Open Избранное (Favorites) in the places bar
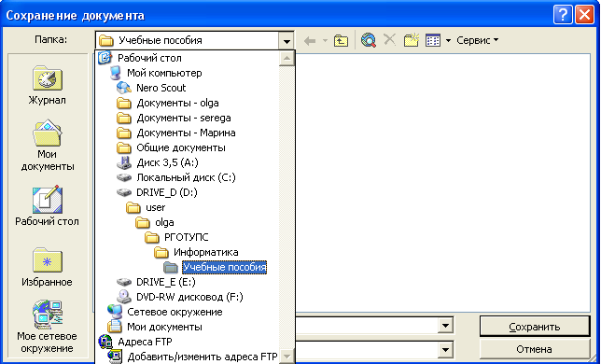The image size is (601, 364). pos(47,267)
